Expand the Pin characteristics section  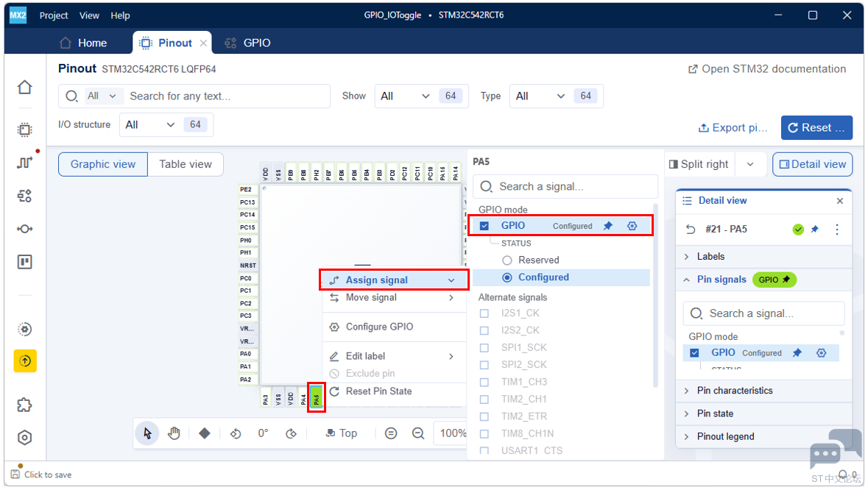(x=764, y=391)
